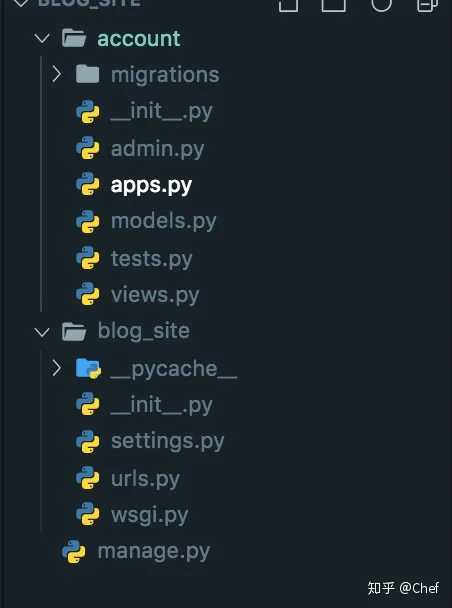Open tests.py file

click(x=152, y=259)
